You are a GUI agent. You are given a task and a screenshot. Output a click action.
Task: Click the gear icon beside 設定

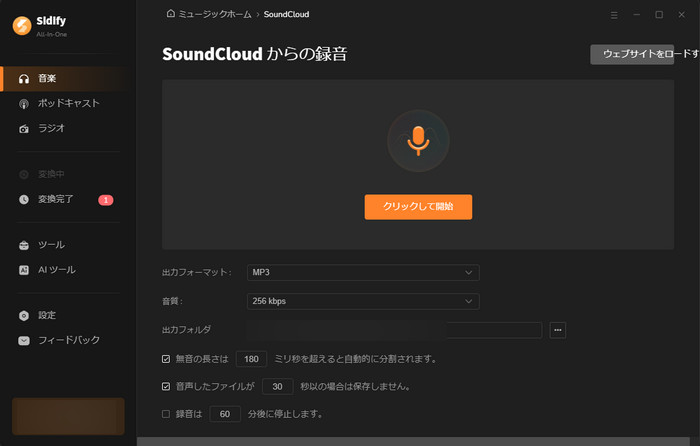point(24,316)
